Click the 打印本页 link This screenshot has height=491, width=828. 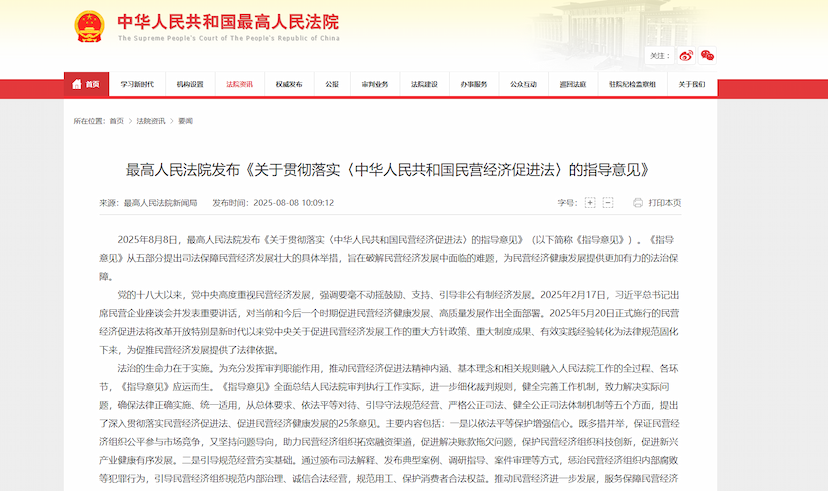(665, 203)
